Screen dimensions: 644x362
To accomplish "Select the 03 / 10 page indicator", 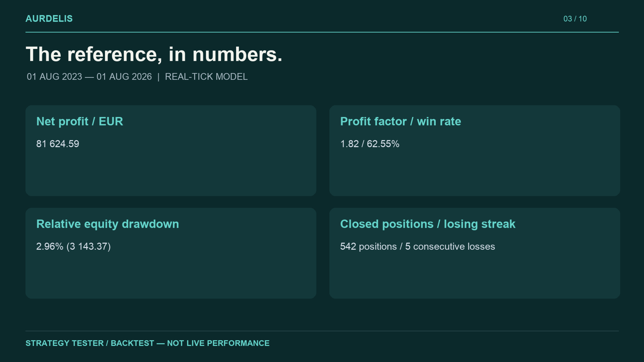I will click(575, 19).
